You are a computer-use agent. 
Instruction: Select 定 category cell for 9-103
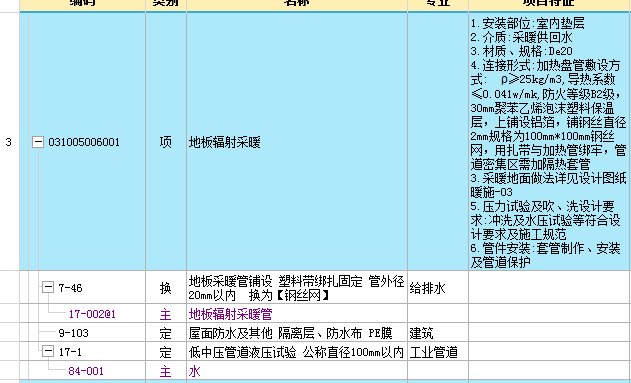[x=166, y=333]
